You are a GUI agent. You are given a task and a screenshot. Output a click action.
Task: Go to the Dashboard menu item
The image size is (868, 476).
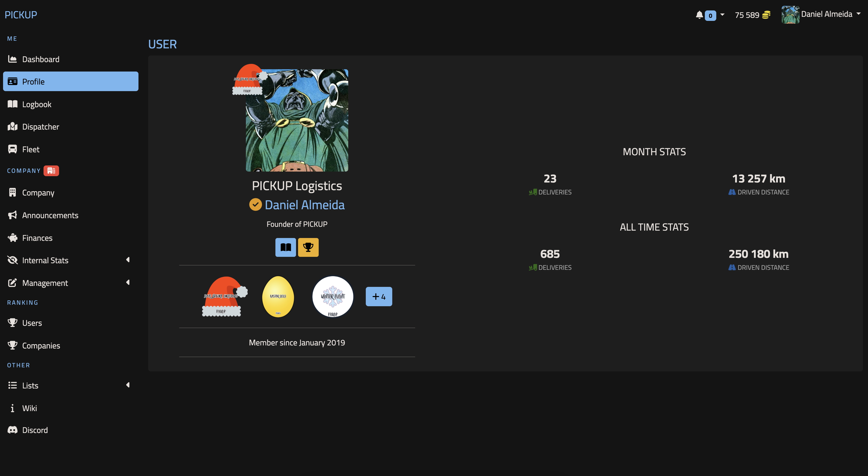click(x=40, y=59)
